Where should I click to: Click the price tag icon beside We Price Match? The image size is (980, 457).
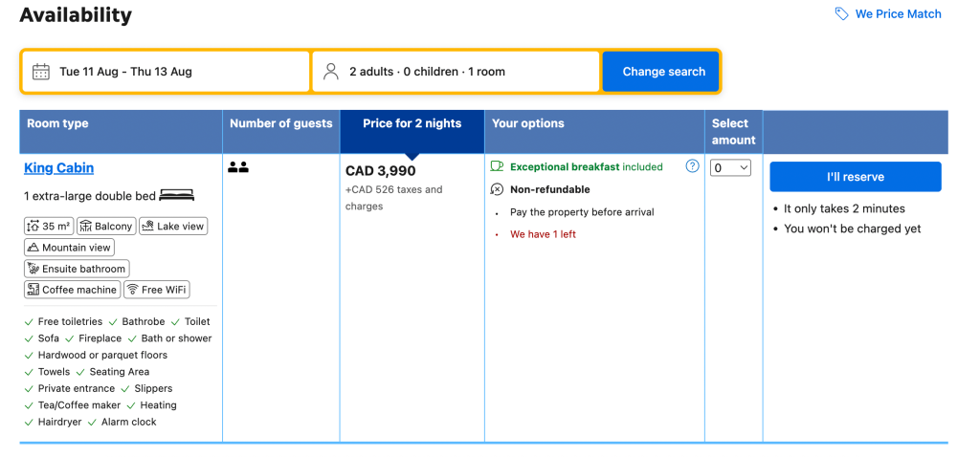tap(841, 14)
